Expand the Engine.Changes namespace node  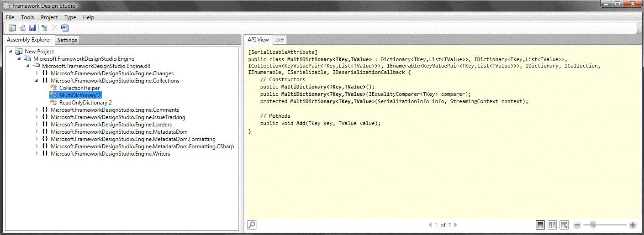pos(37,73)
